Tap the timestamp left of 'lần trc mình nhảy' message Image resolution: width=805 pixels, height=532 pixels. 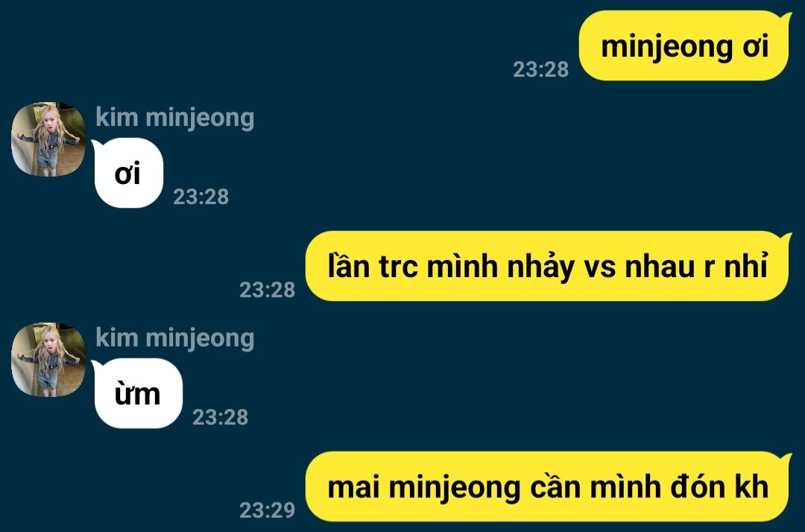(267, 290)
